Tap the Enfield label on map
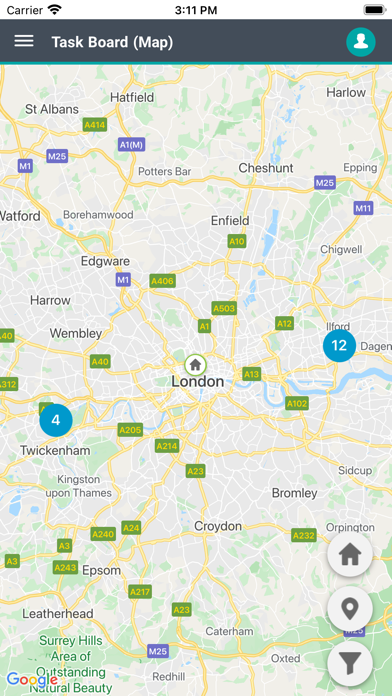 coord(230,221)
